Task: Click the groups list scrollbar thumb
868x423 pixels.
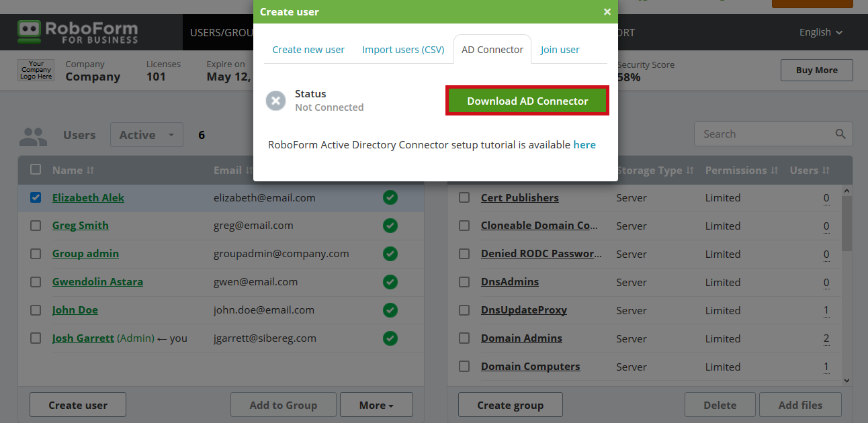Action: click(847, 223)
